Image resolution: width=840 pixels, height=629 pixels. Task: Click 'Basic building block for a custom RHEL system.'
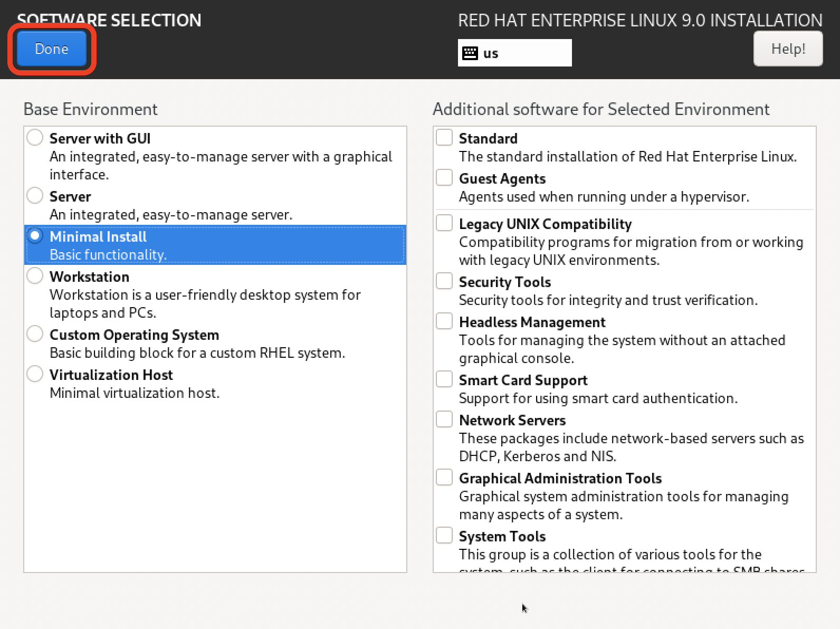point(197,353)
